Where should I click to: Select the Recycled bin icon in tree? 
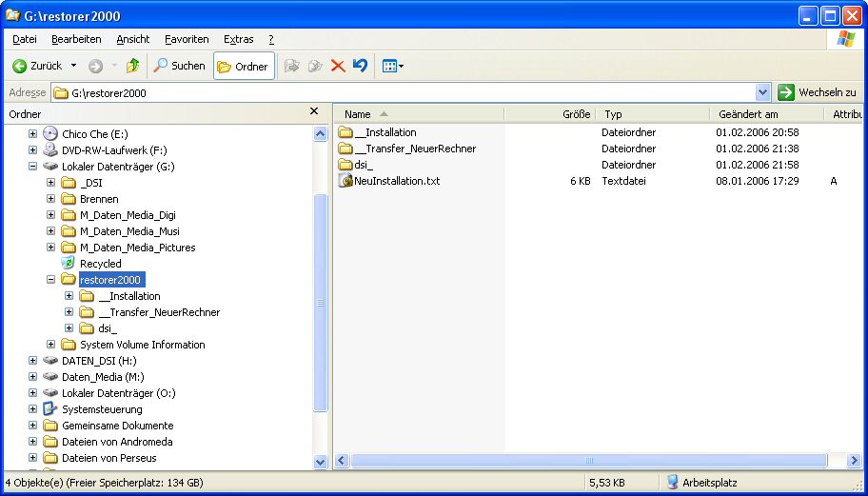tap(69, 263)
